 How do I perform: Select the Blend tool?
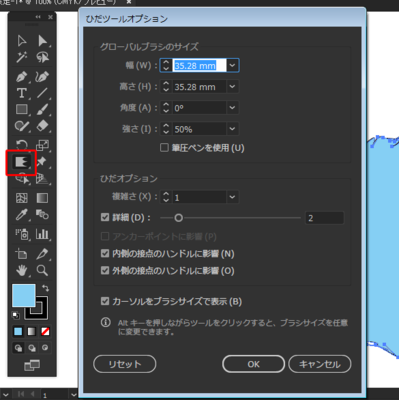coord(42,215)
